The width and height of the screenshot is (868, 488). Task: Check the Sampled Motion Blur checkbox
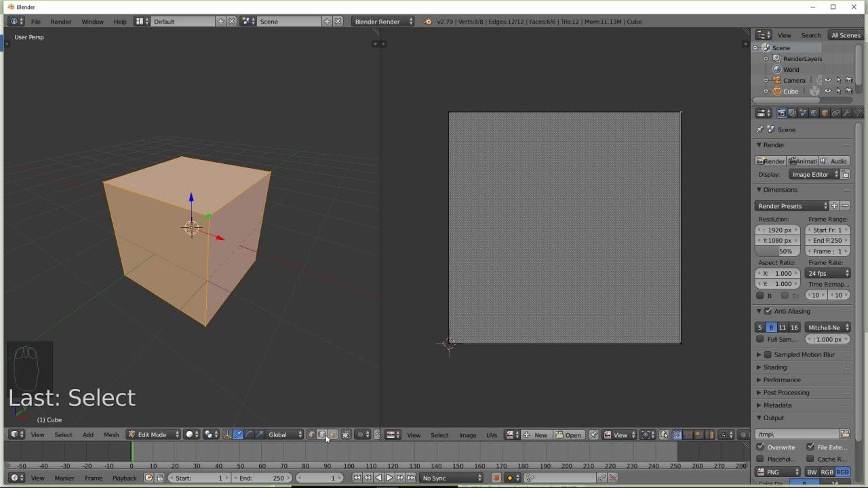(768, 354)
